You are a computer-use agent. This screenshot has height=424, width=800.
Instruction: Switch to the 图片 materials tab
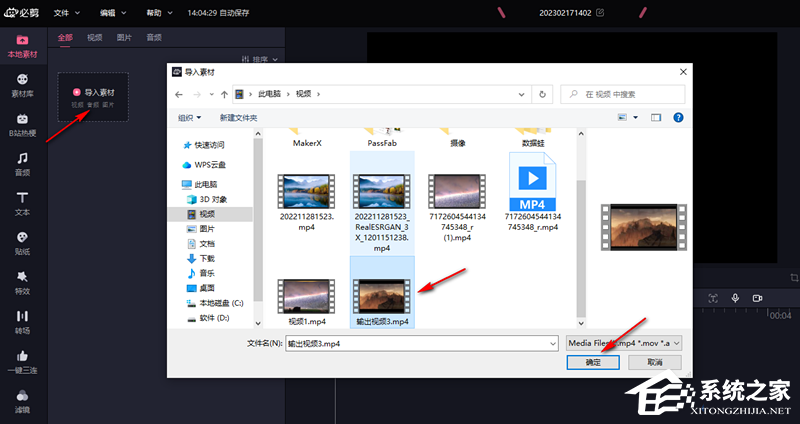tap(124, 38)
